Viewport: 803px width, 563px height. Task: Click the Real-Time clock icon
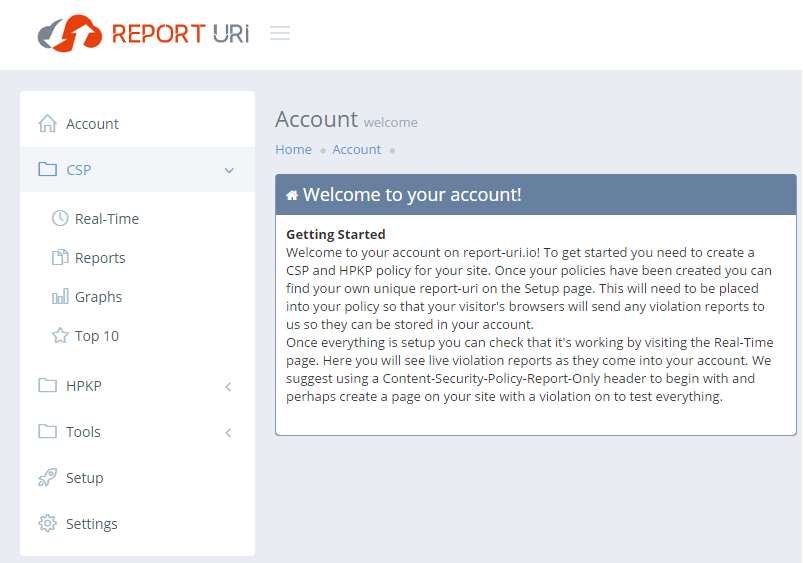pyautogui.click(x=60, y=218)
